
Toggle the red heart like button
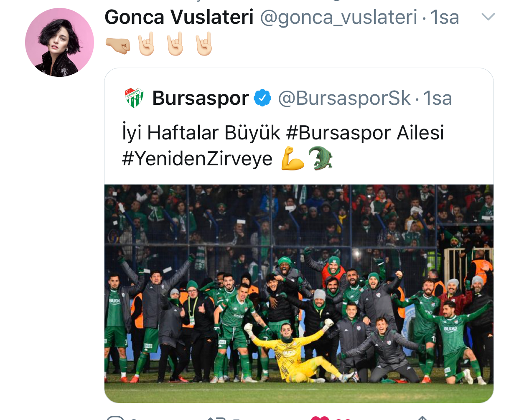coord(321,418)
